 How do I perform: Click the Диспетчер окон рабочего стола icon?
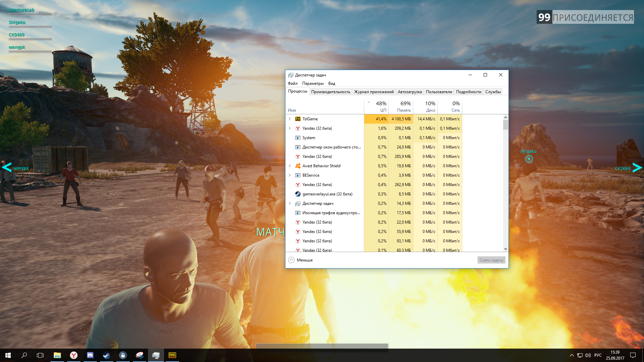pyautogui.click(x=298, y=147)
